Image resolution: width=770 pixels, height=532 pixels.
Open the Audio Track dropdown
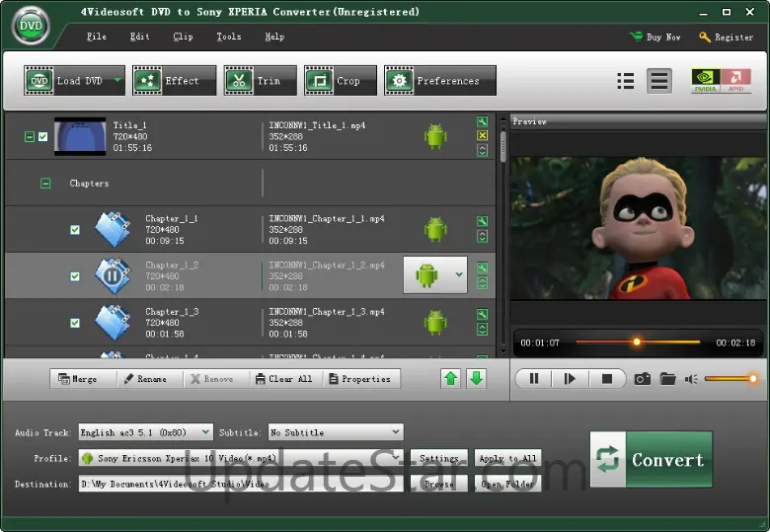click(146, 432)
